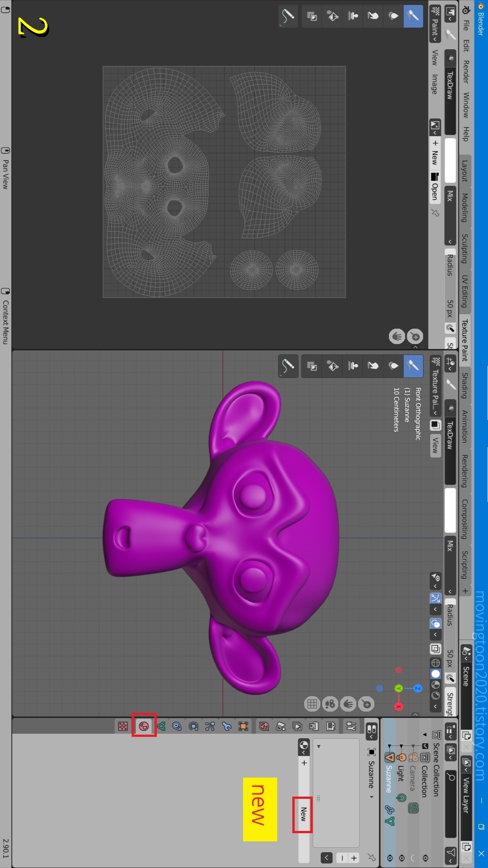Open the Material properties tab
Screen dimensions: 488x868
point(144,726)
